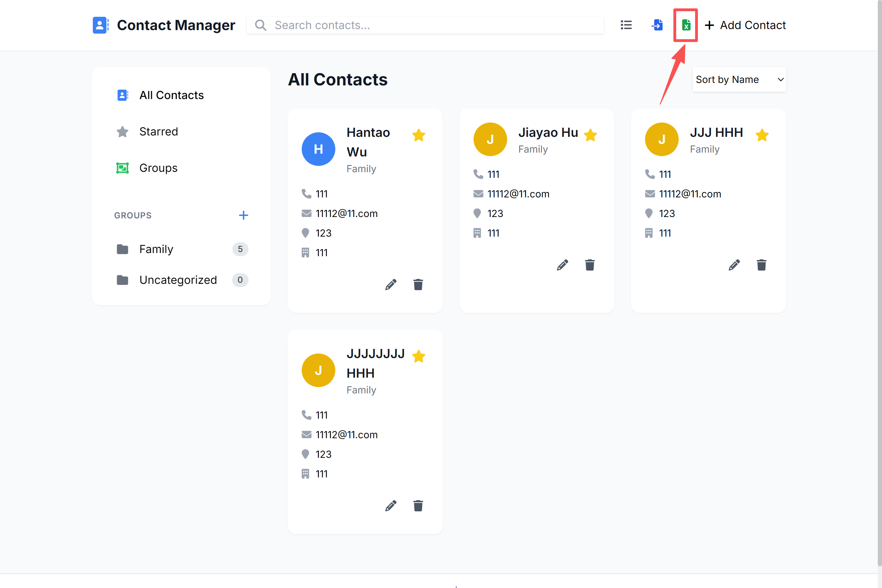Screen dimensions: 882x588
Task: Switch to list view icon
Action: [x=626, y=25]
